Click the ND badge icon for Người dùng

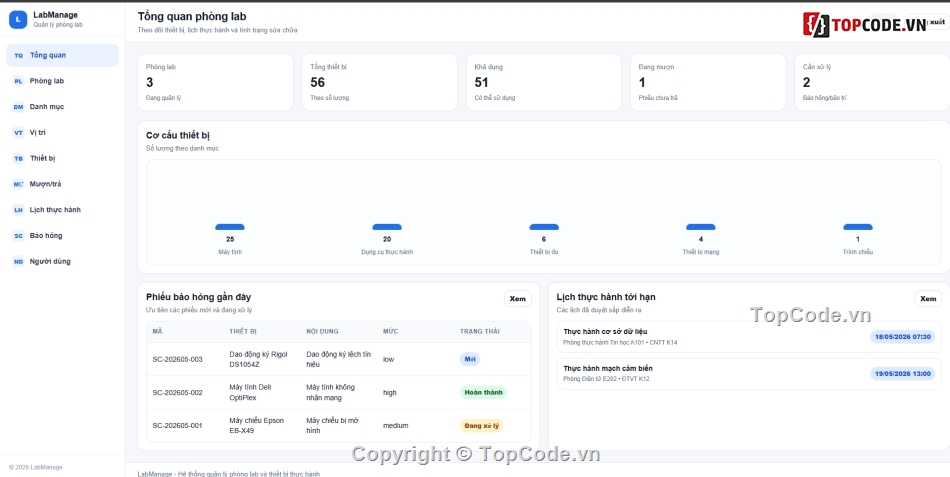coord(18,261)
